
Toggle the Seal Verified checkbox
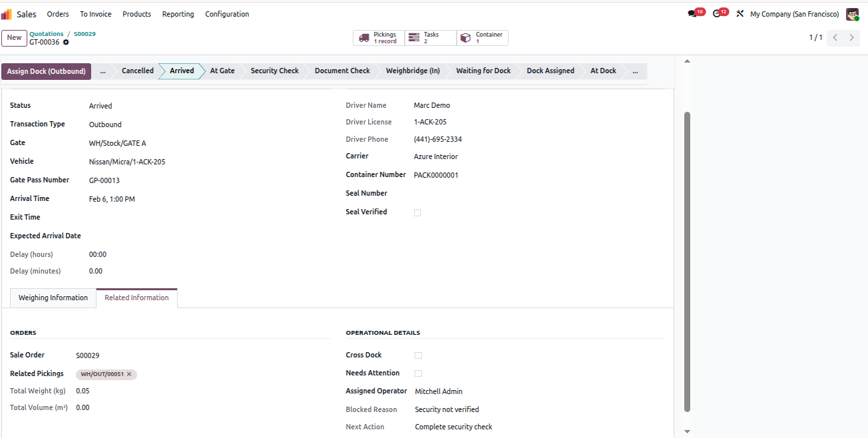tap(417, 213)
